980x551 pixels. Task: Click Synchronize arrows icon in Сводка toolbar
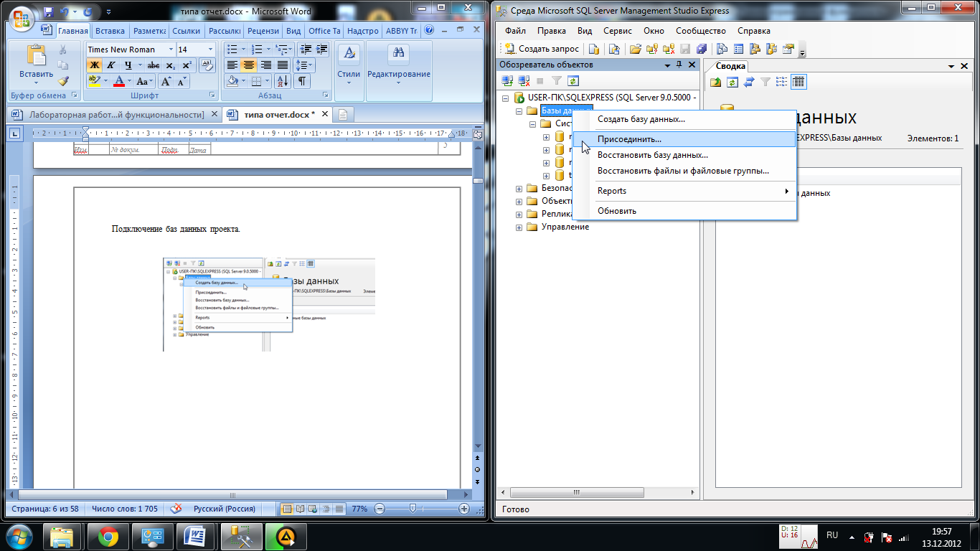749,82
